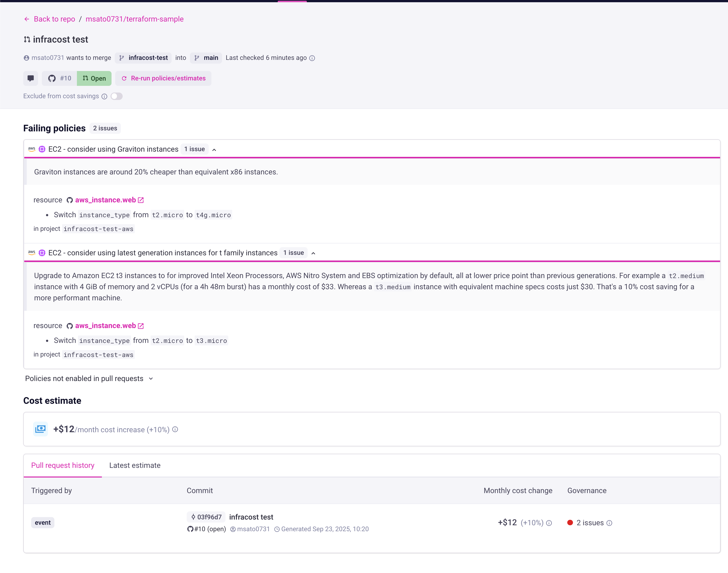Click the Re-run policies/estimates button
Screen dimensions: 728x573
pyautogui.click(x=163, y=78)
